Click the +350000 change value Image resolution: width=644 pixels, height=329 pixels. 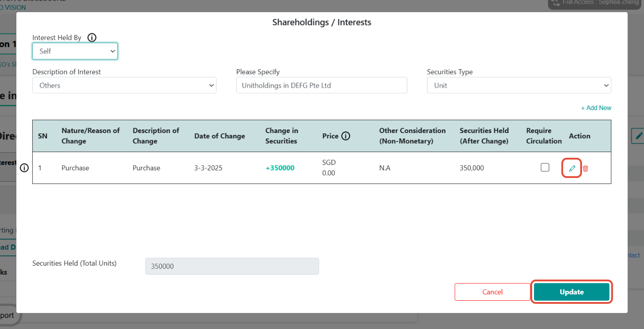pos(280,168)
